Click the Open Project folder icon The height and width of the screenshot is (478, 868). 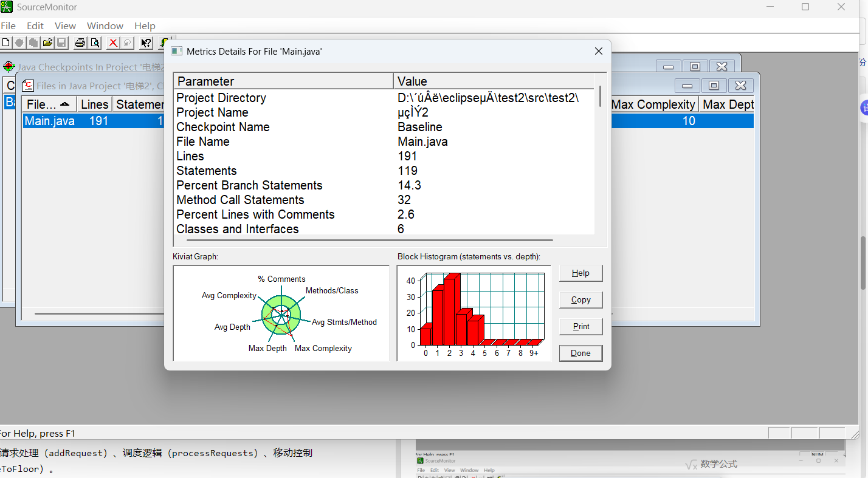(47, 43)
